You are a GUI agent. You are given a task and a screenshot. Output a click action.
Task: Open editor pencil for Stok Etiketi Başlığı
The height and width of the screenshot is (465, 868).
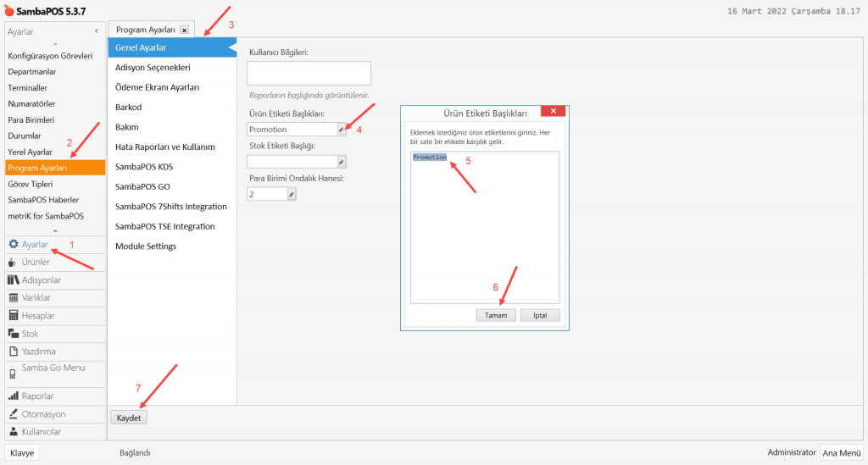point(342,162)
